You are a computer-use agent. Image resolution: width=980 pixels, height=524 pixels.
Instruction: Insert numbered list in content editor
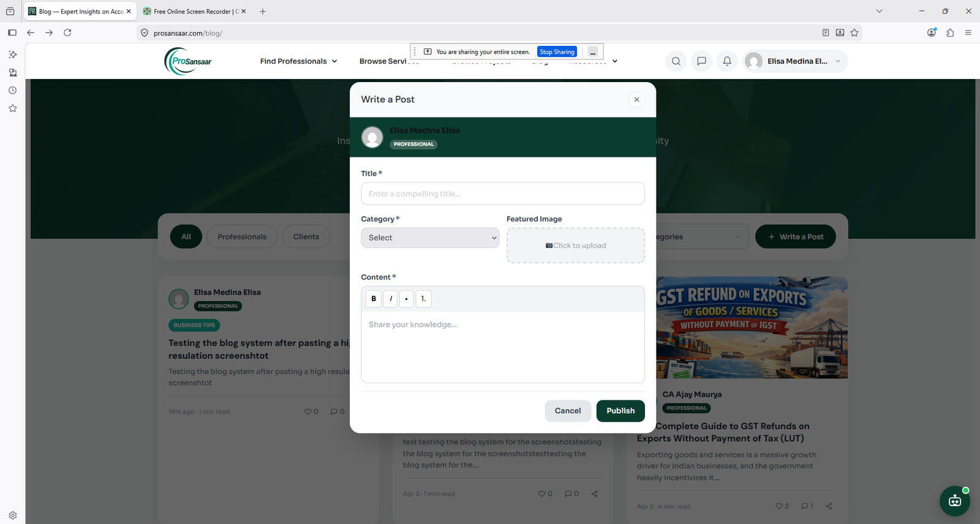click(423, 299)
